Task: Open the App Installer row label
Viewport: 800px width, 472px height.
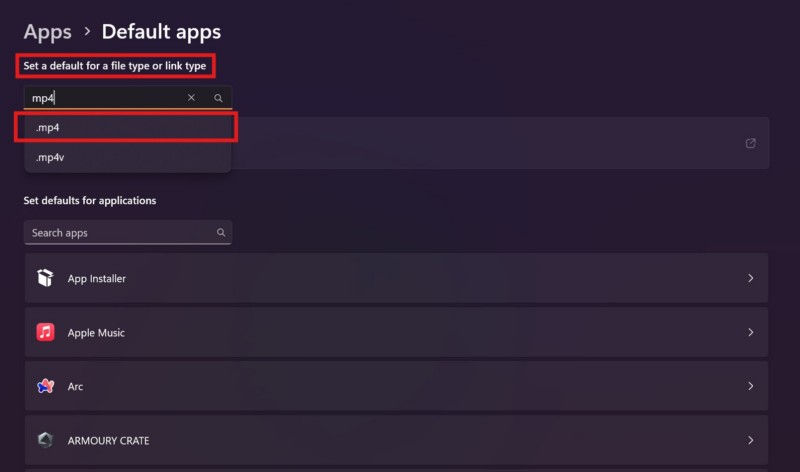Action: [96, 279]
